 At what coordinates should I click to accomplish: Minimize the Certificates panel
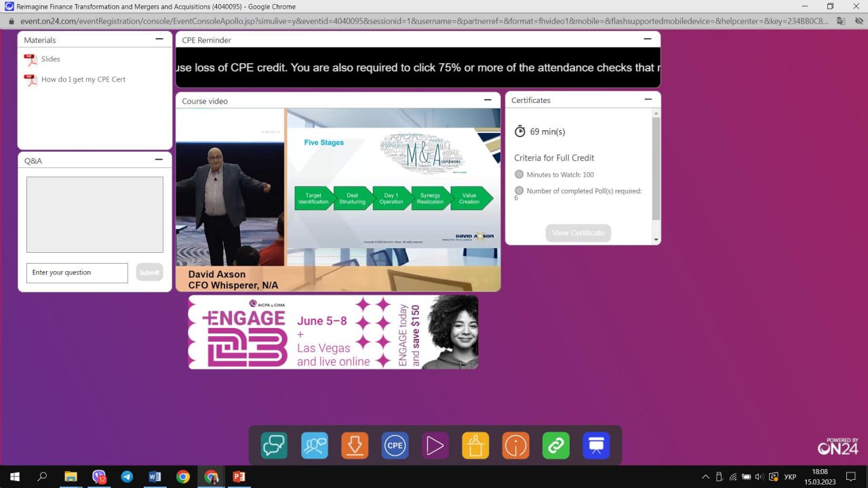(x=648, y=100)
